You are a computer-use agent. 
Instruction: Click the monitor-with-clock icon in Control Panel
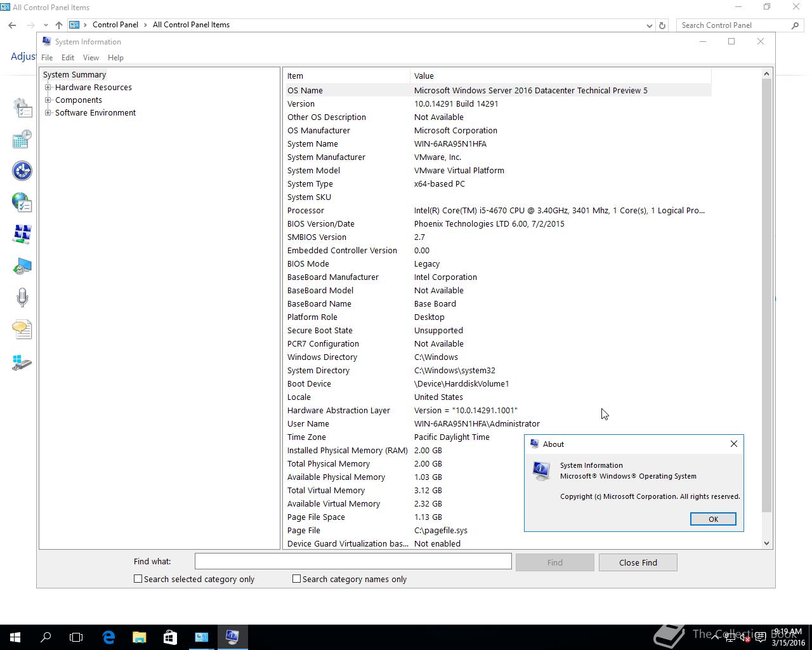click(x=22, y=266)
